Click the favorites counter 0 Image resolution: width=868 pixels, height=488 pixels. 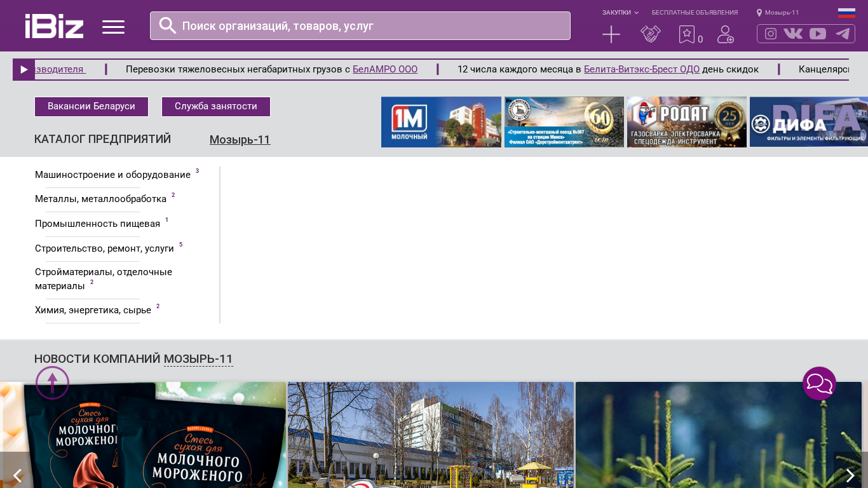point(700,39)
